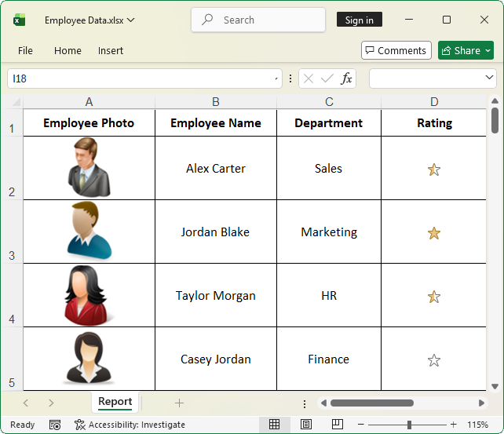Switch to Page Layout view
This screenshot has width=504, height=434.
coord(306,425)
